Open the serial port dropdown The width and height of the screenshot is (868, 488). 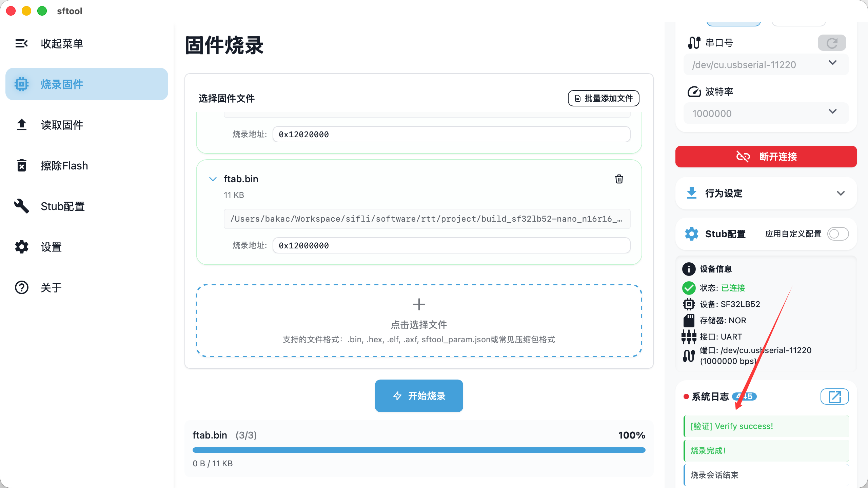coord(766,64)
